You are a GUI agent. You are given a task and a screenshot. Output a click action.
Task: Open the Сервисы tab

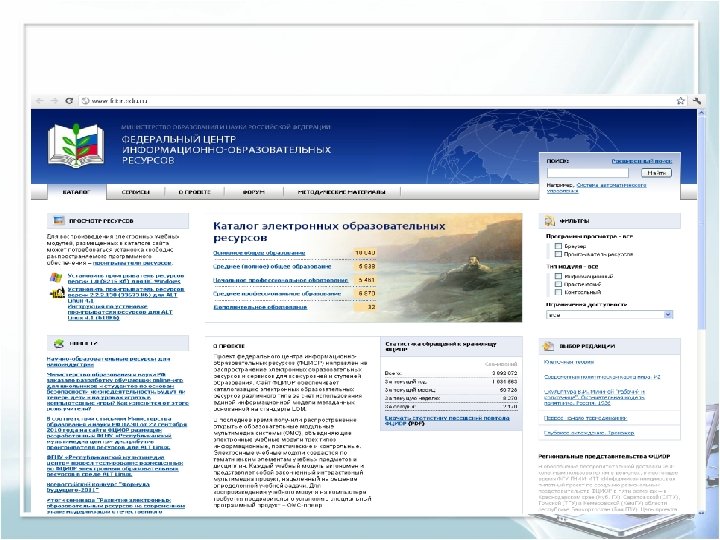coord(135,192)
